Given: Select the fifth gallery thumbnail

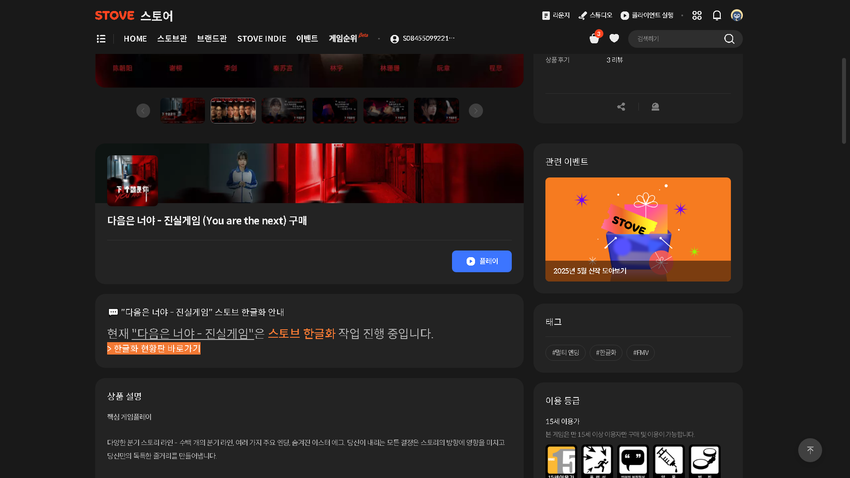Looking at the screenshot, I should click(385, 111).
